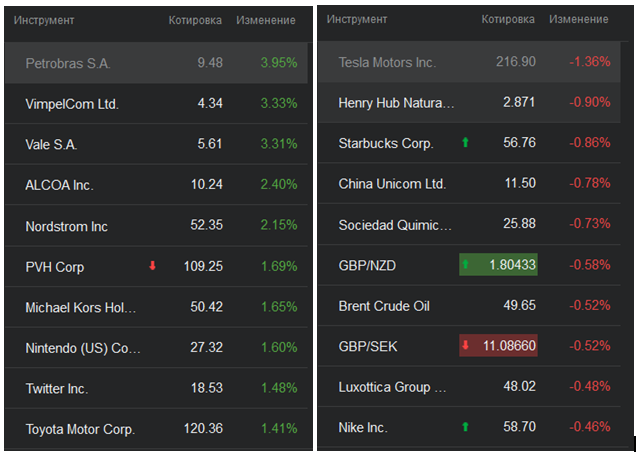This screenshot has height=458, width=636.
Task: Click the red down arrow beside PVH Corp
Action: [153, 266]
